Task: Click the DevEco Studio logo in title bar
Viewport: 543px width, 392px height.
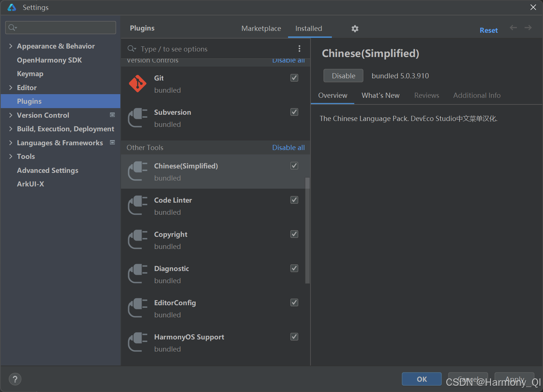Action: [x=12, y=7]
